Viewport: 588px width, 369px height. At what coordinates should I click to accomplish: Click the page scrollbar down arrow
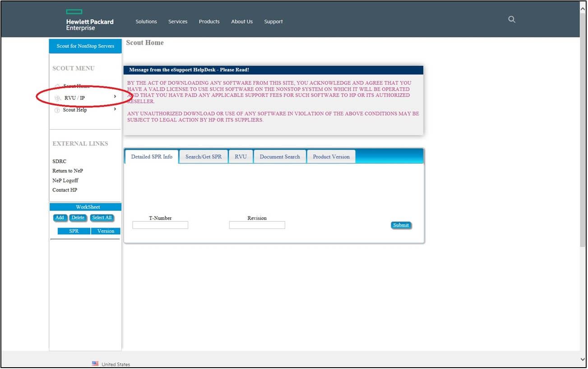[x=583, y=360]
